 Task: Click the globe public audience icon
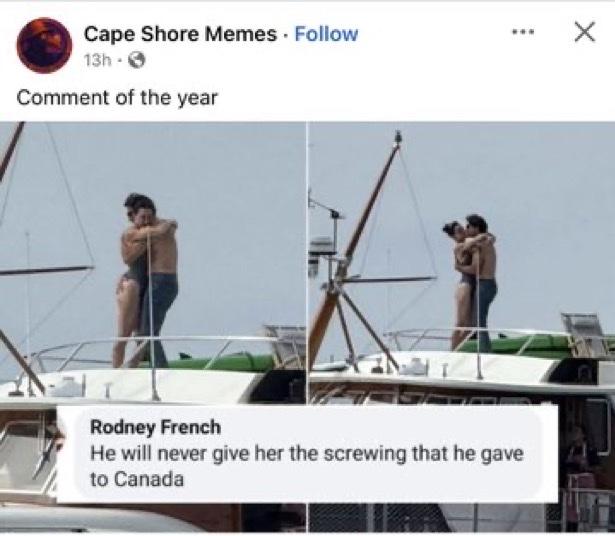[138, 60]
